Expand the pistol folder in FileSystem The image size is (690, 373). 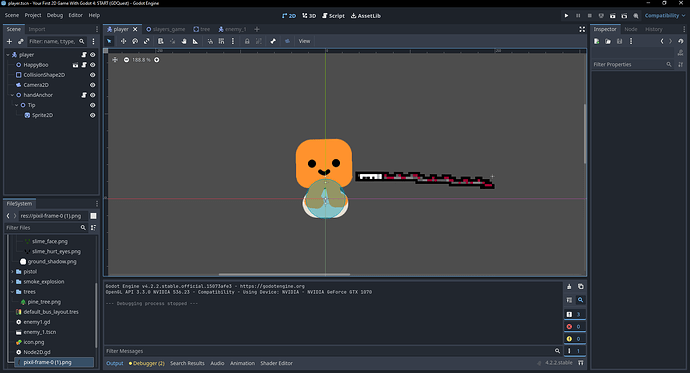pos(12,272)
